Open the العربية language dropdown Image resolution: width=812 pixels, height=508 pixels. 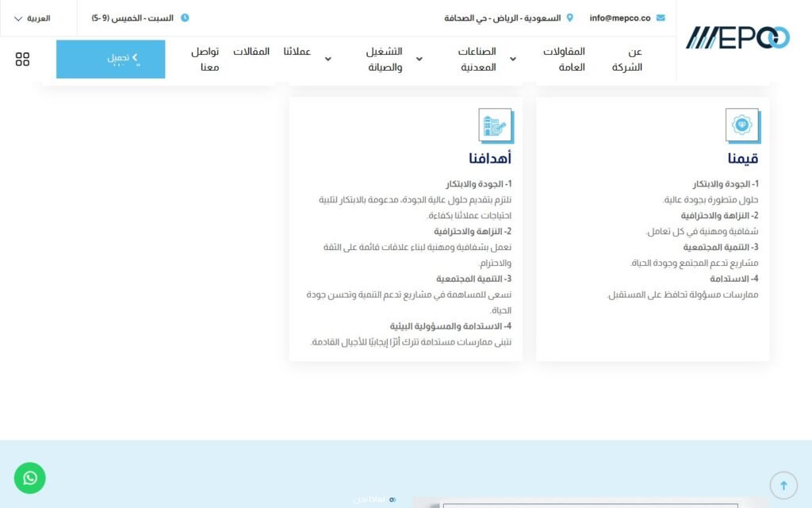coord(32,18)
